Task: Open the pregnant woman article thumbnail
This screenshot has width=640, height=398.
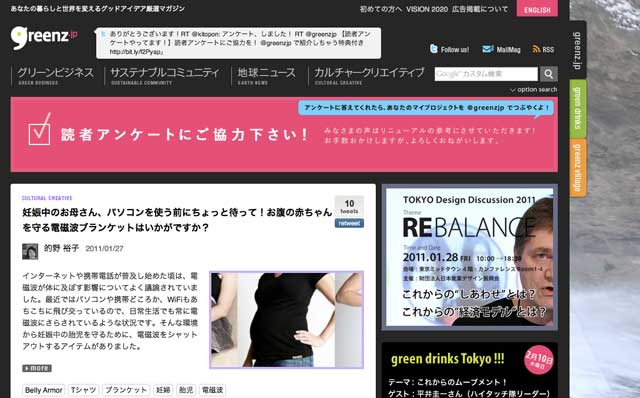Action: (286, 320)
